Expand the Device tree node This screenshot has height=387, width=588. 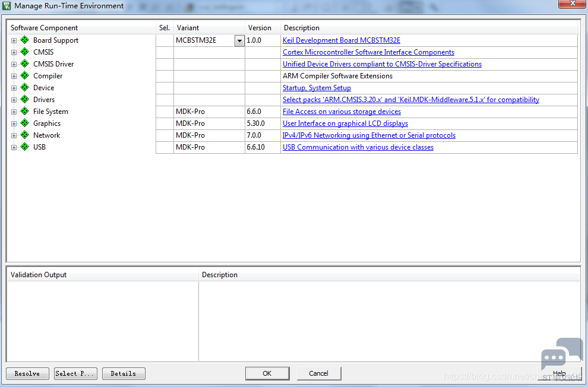click(14, 88)
